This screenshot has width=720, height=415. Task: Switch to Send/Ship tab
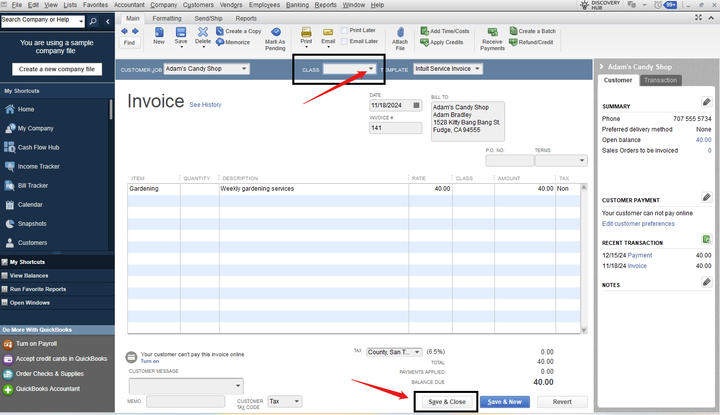pos(208,18)
